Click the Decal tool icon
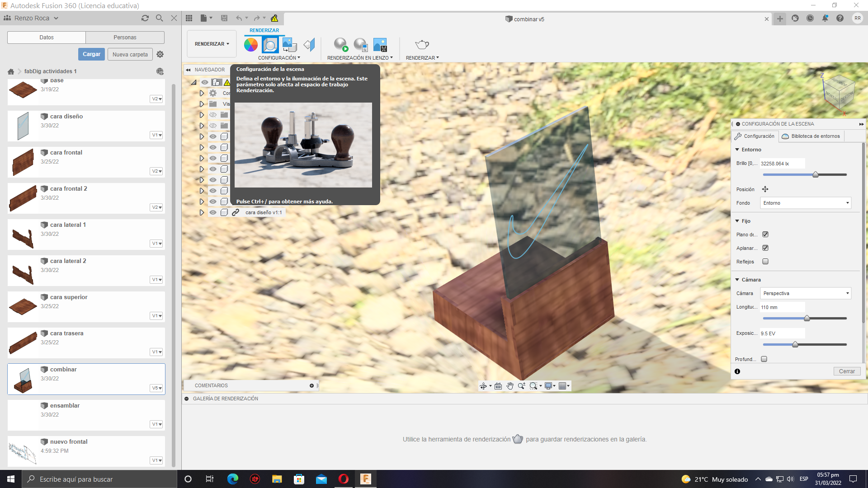Screen dimensions: 868x488 pyautogui.click(x=289, y=45)
